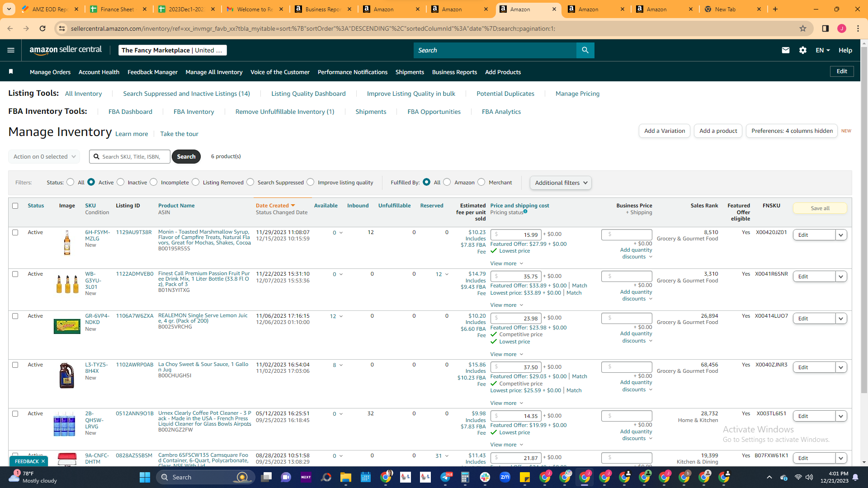868x488 pixels.
Task: Open Task View from the taskbar
Action: coord(266,477)
